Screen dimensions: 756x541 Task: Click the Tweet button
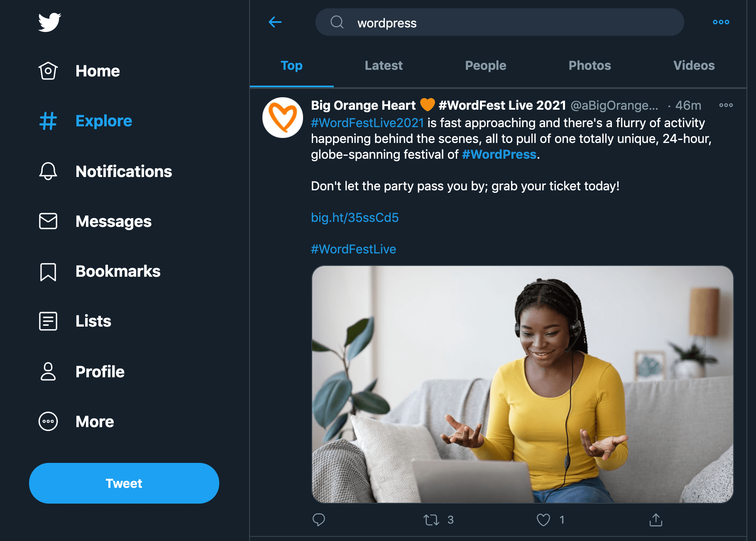[x=124, y=483]
